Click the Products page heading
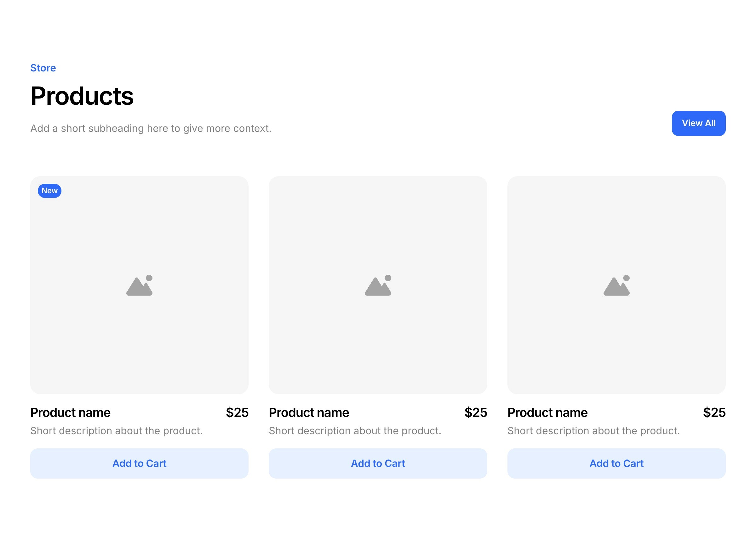 click(x=82, y=96)
